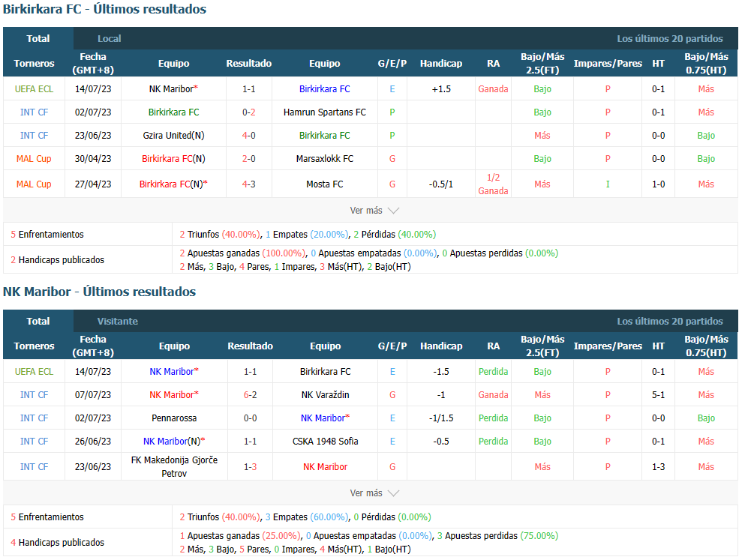
Task: Click '4 Handicaps publicados' summary
Action: pyautogui.click(x=57, y=542)
